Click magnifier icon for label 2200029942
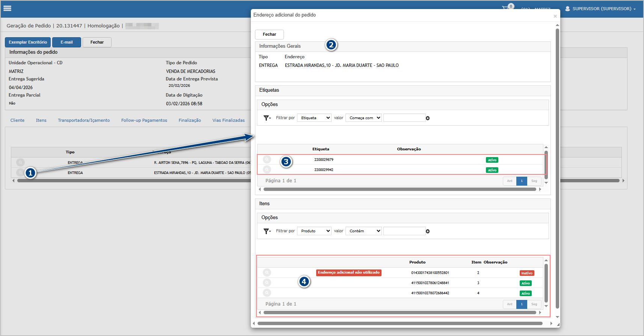644x336 pixels. 267,170
